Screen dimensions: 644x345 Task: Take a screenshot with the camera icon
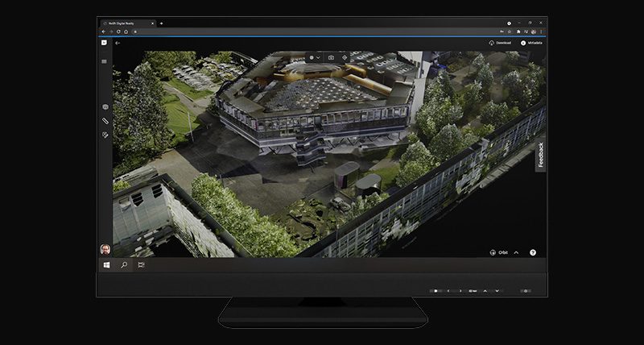tap(329, 57)
